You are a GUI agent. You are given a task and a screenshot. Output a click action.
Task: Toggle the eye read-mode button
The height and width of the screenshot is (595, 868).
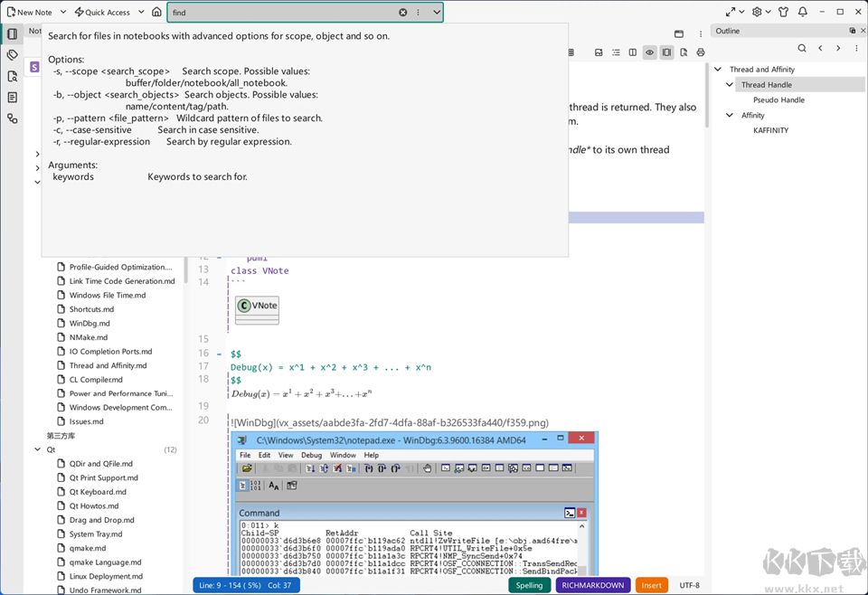pyautogui.click(x=649, y=52)
